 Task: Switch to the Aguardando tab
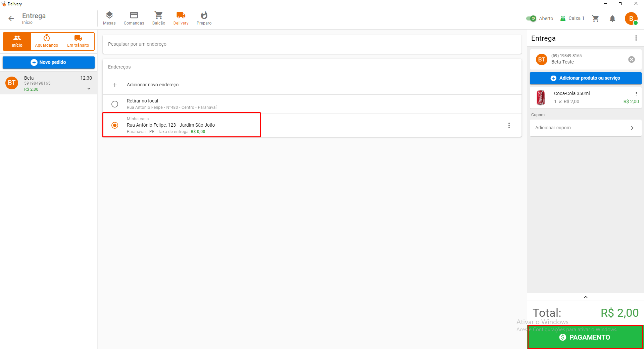(47, 41)
